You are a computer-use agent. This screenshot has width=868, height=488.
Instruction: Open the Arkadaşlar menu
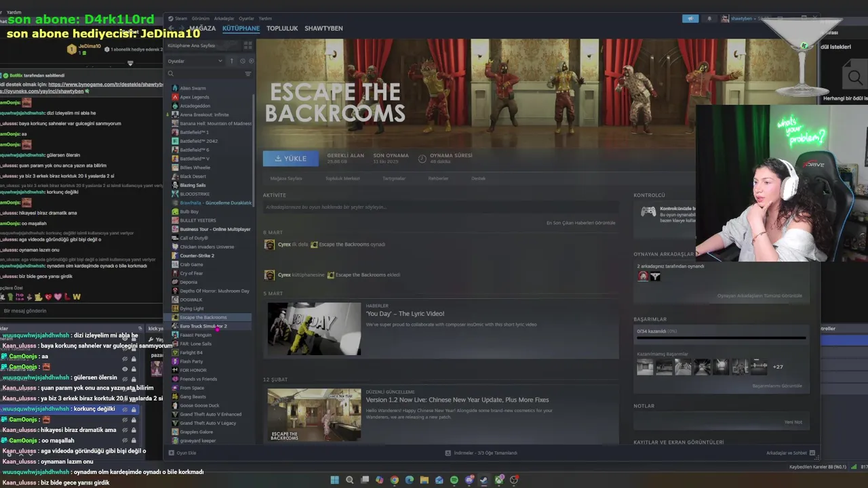pyautogui.click(x=224, y=18)
